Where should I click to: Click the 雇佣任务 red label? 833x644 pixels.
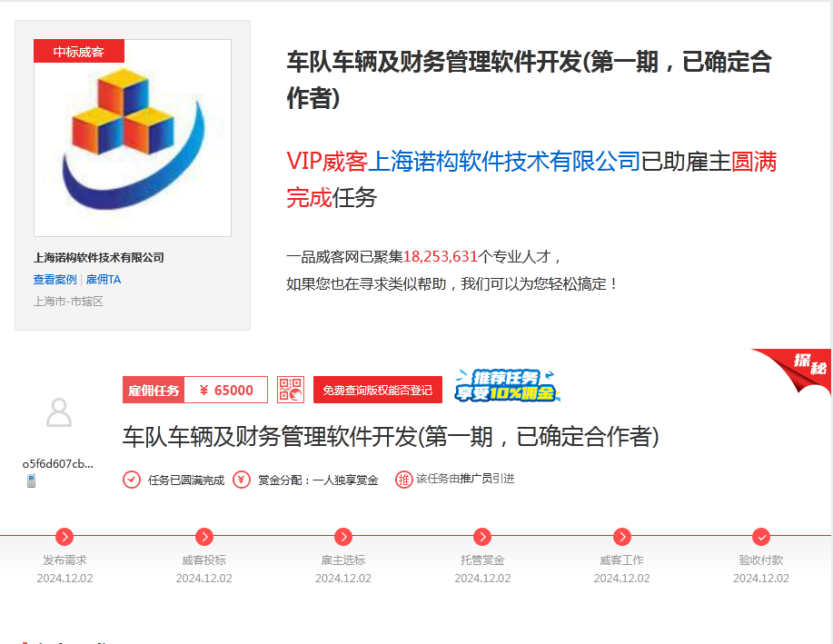(154, 390)
